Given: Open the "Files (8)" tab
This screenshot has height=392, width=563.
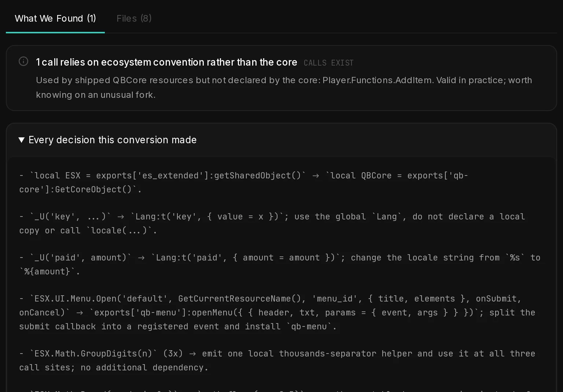Looking at the screenshot, I should tap(134, 18).
